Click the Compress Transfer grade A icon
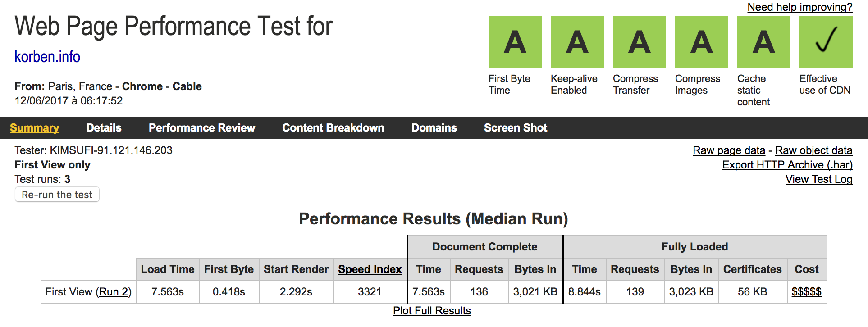The image size is (868, 327). tap(640, 42)
